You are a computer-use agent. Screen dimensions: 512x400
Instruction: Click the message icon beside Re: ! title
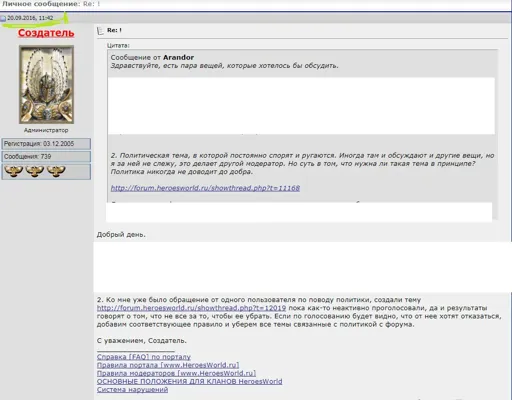tap(100, 31)
